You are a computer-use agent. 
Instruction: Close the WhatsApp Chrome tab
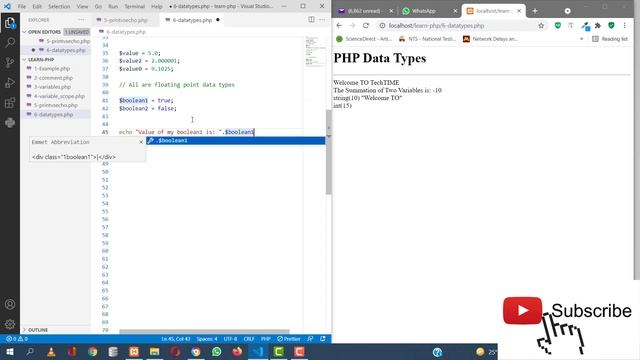tap(455, 11)
